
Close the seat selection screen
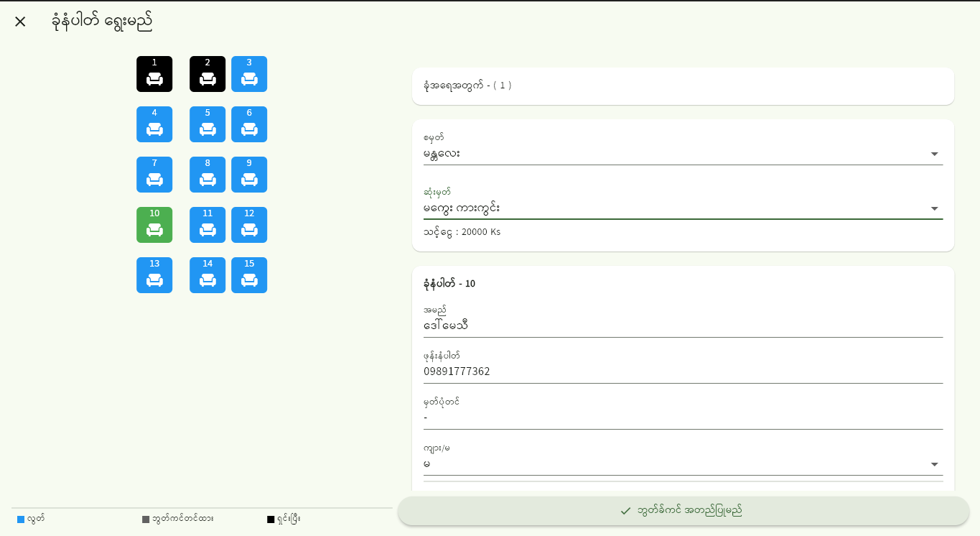click(20, 22)
